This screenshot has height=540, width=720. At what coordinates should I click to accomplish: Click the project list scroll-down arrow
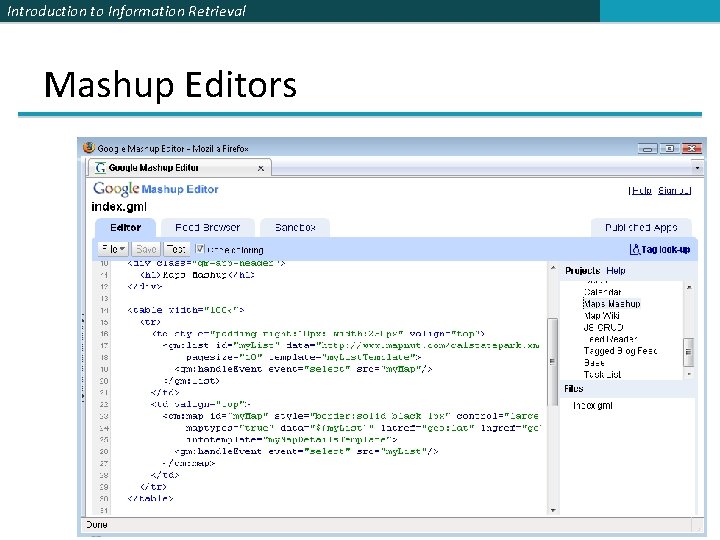(689, 375)
